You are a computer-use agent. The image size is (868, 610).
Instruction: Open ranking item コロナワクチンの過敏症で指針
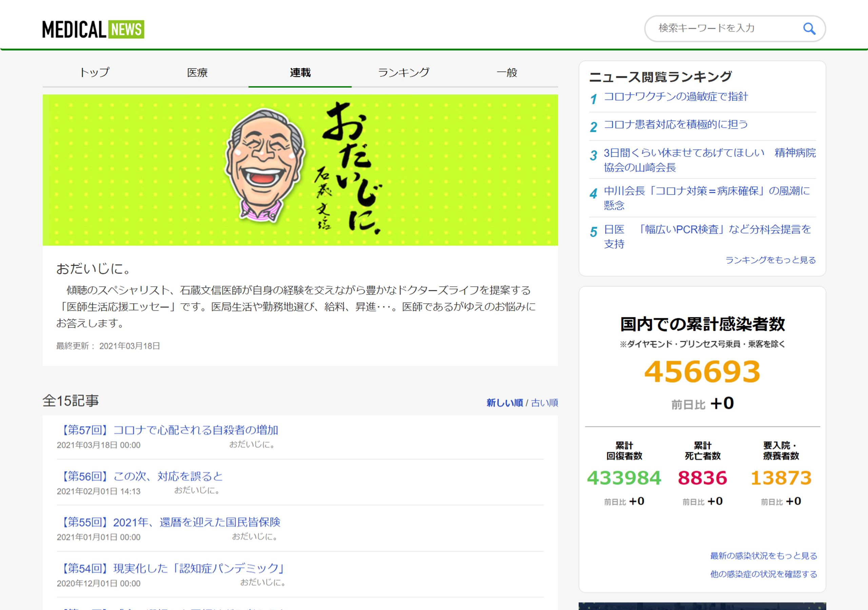pos(675,97)
